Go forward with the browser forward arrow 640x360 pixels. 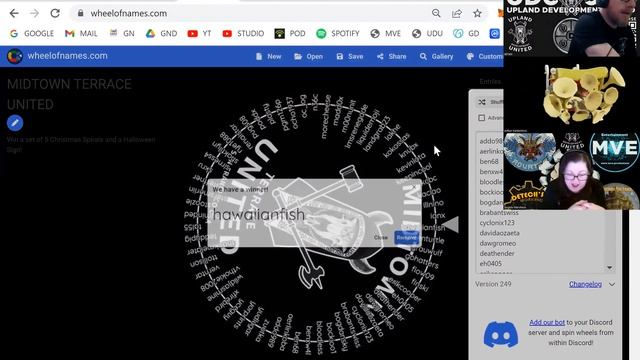point(34,13)
